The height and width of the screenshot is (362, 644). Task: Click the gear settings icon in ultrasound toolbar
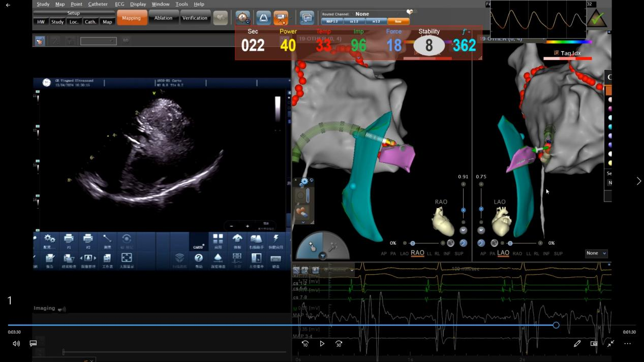(x=49, y=239)
